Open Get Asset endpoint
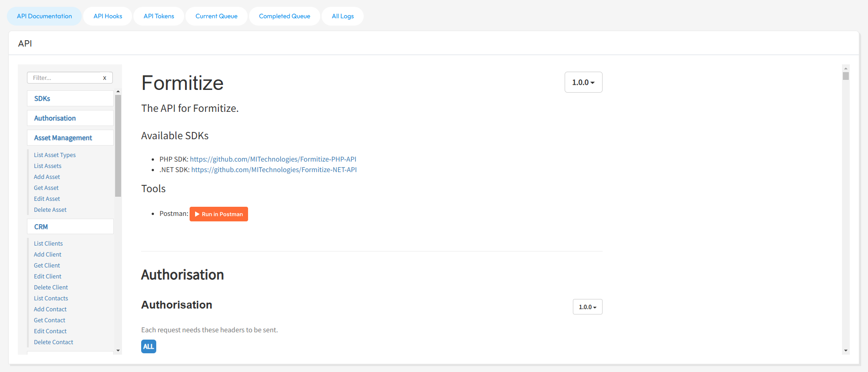Viewport: 868px width, 372px height. pyautogui.click(x=46, y=188)
